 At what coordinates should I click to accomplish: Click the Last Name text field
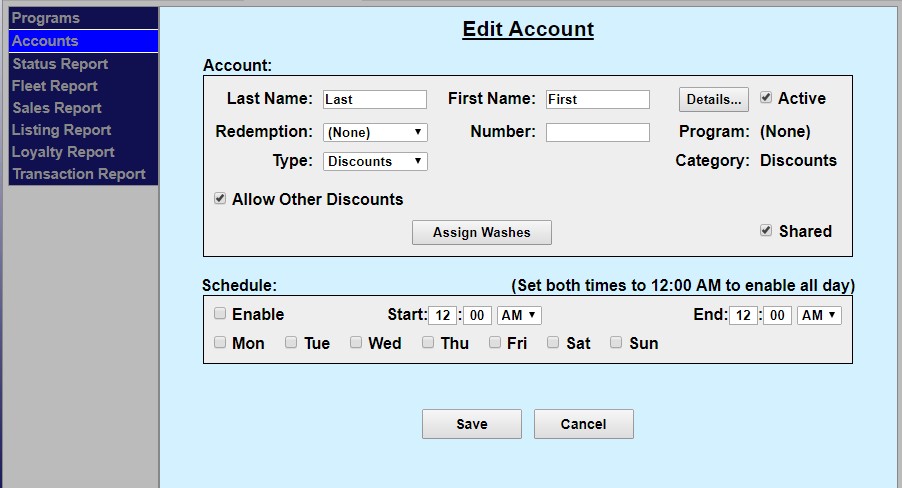click(x=375, y=99)
